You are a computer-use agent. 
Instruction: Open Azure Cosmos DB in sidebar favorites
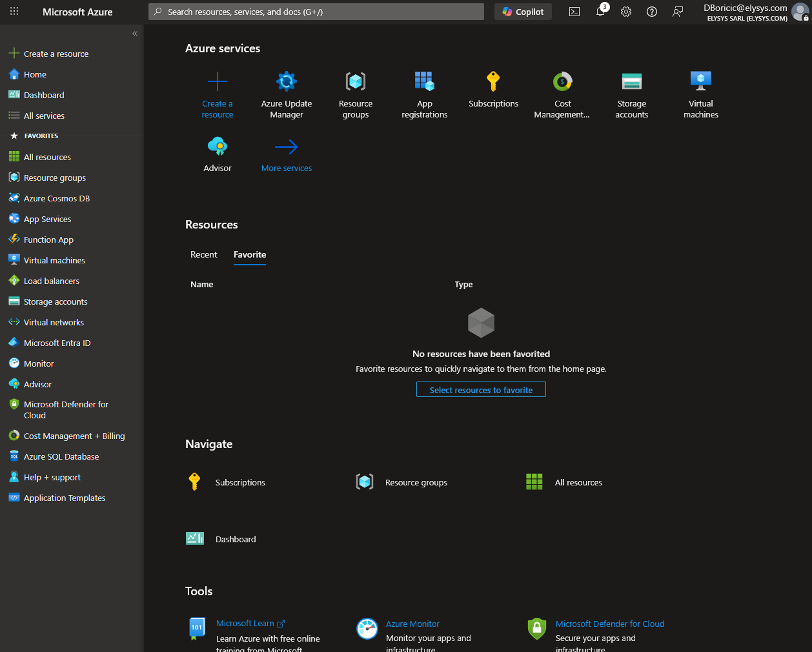point(56,199)
